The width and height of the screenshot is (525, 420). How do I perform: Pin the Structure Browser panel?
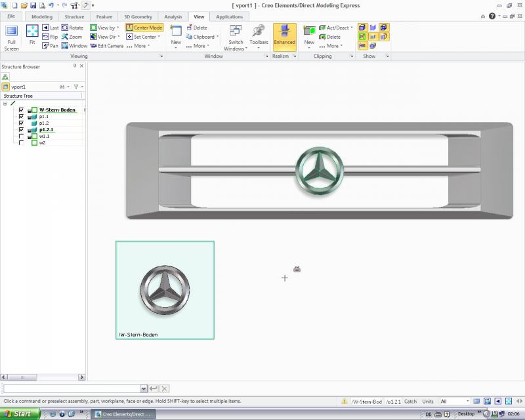coord(75,66)
